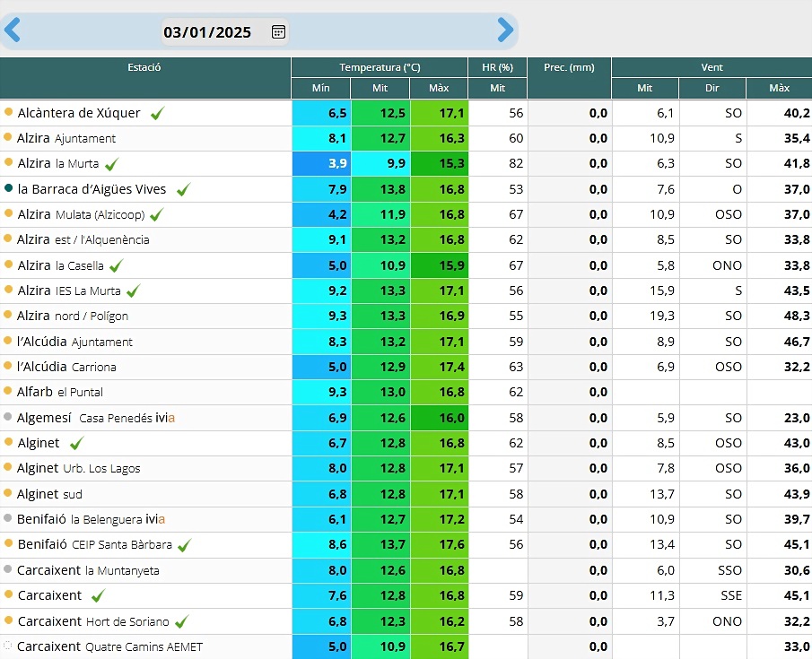Image resolution: width=812 pixels, height=659 pixels.
Task: Click the checkmark next to Benifaió CEIP Santa Bàrbara
Action: (x=184, y=544)
